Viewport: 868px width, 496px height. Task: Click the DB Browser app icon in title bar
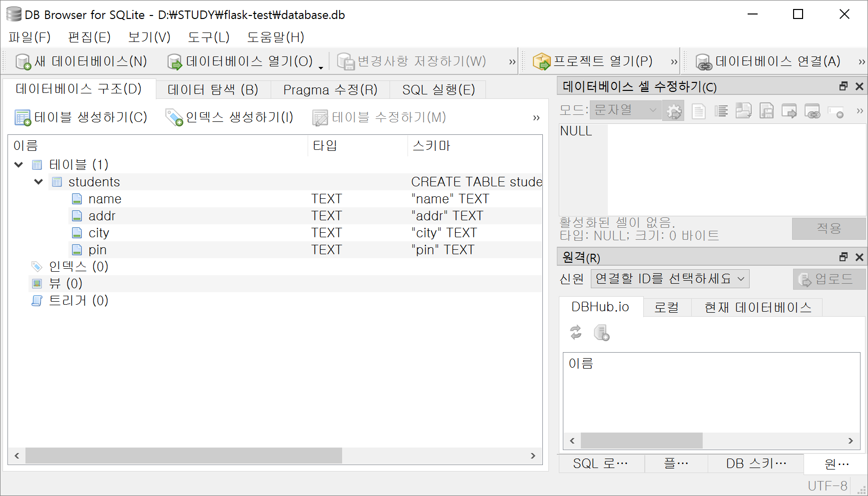click(x=14, y=14)
